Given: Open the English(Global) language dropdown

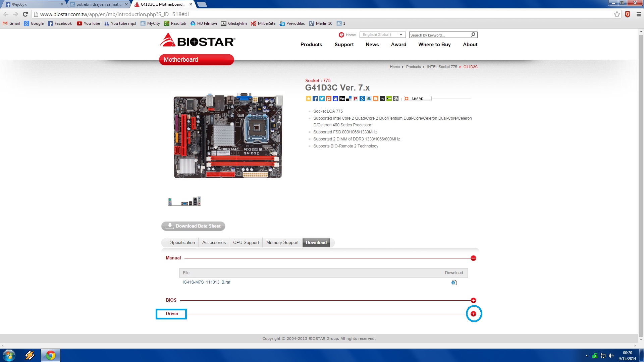Looking at the screenshot, I should 382,35.
